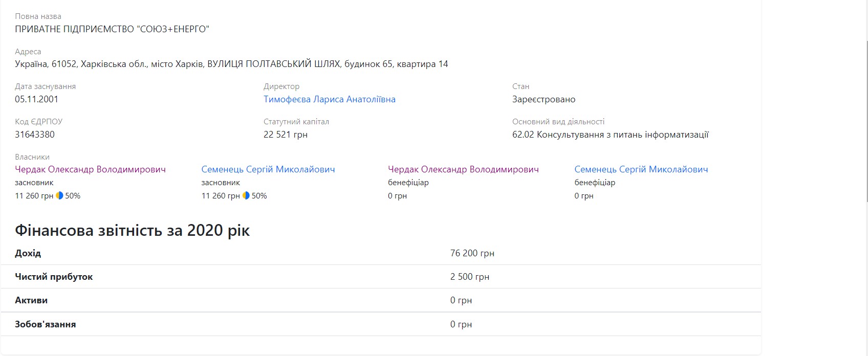The height and width of the screenshot is (356, 868).
Task: Click the pie chart icon beside Семенець's 50% share
Action: click(x=246, y=195)
